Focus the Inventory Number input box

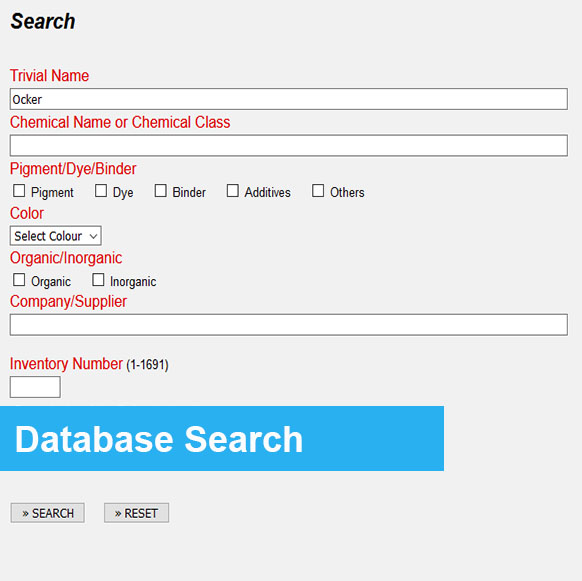pyautogui.click(x=35, y=387)
